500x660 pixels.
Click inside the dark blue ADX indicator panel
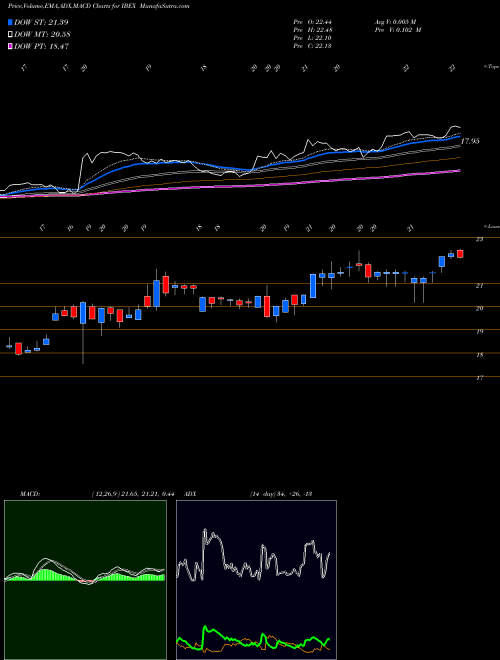[x=256, y=580]
